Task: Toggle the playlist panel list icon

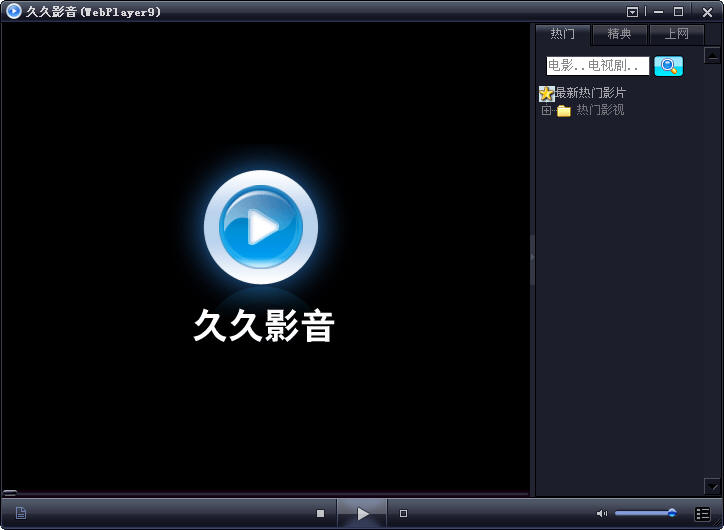Action: click(x=702, y=513)
